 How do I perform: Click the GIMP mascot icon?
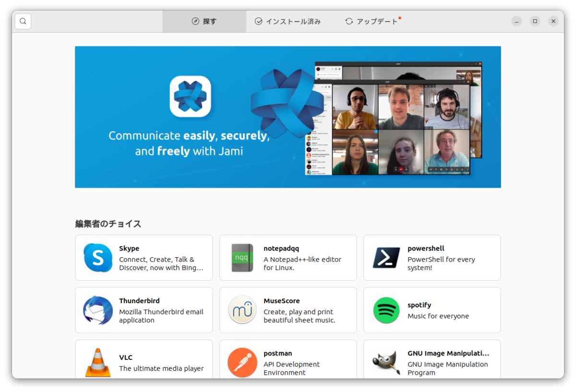[x=386, y=362]
